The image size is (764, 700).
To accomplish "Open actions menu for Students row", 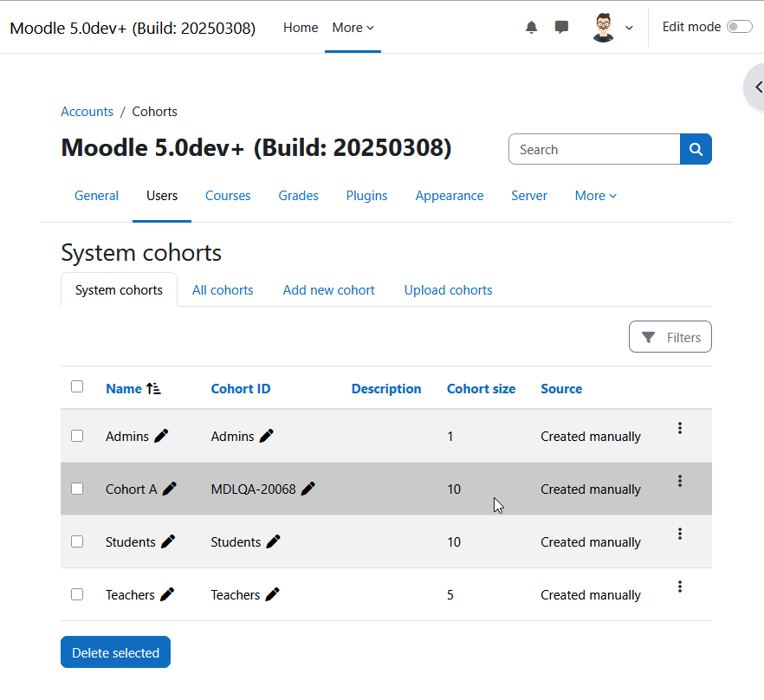I will (x=680, y=534).
